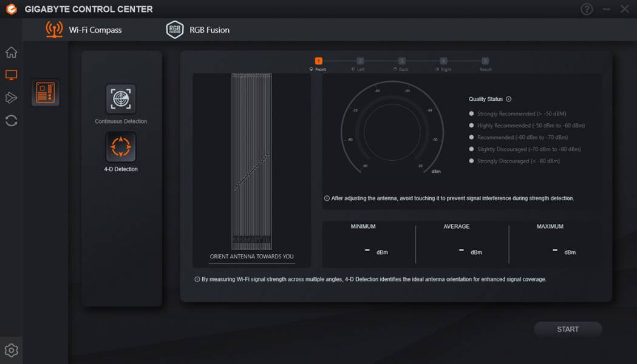This screenshot has height=364, width=637.
Task: Select step 5 Result marker
Action: [x=485, y=61]
